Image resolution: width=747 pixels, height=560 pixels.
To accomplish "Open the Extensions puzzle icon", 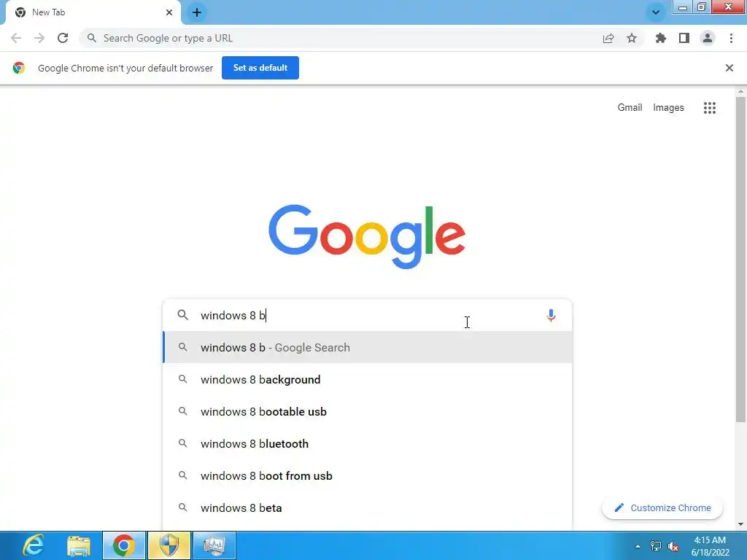I will pyautogui.click(x=661, y=38).
